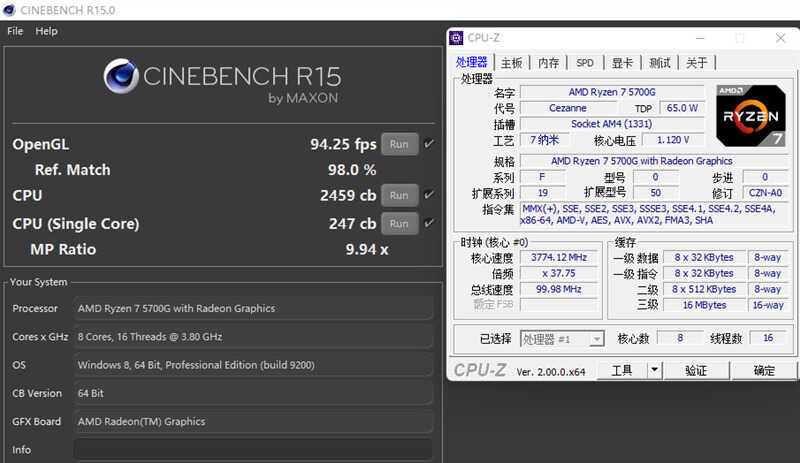Viewport: 800px width, 463px height.
Task: Switch to the 测试 tab in CPU-Z
Action: point(660,63)
